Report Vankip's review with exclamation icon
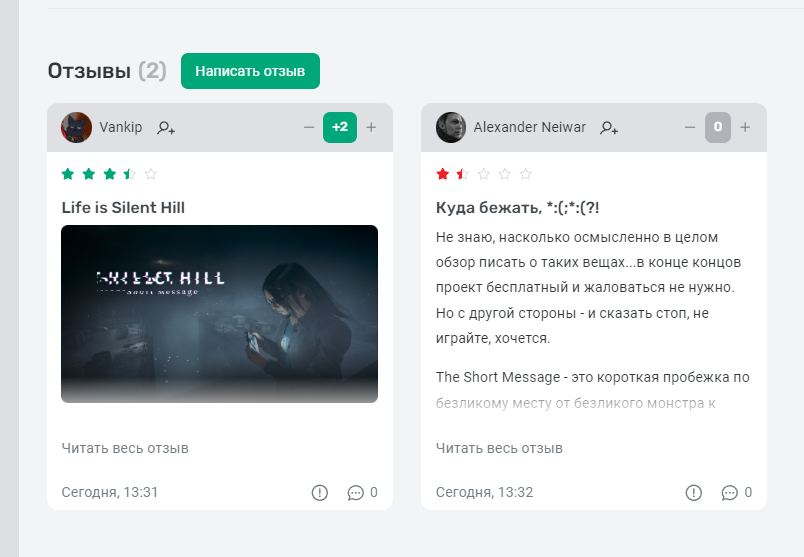Image resolution: width=804 pixels, height=557 pixels. click(x=319, y=492)
